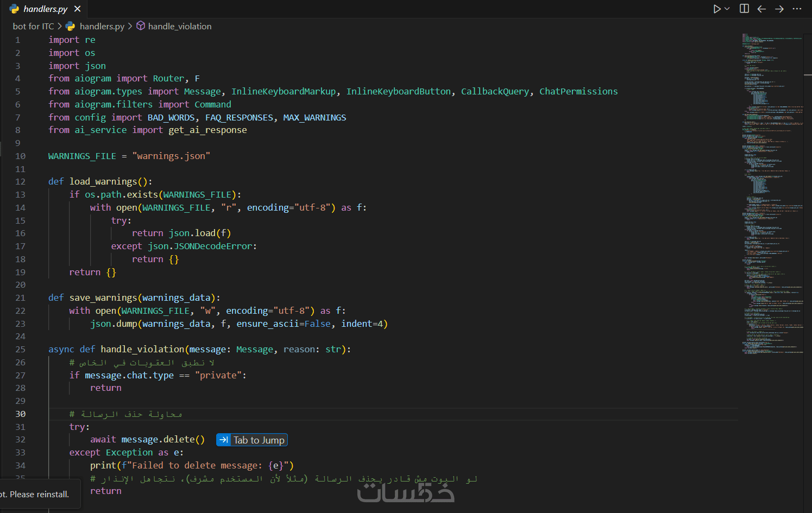This screenshot has width=812, height=513.
Task: Click 'os.path.exists' on line 13
Action: [x=121, y=194]
